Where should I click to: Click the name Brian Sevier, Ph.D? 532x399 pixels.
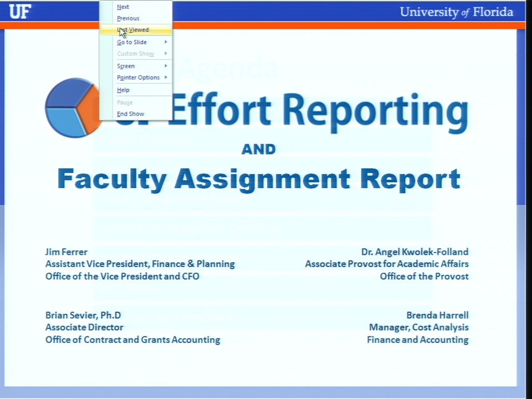[83, 315]
